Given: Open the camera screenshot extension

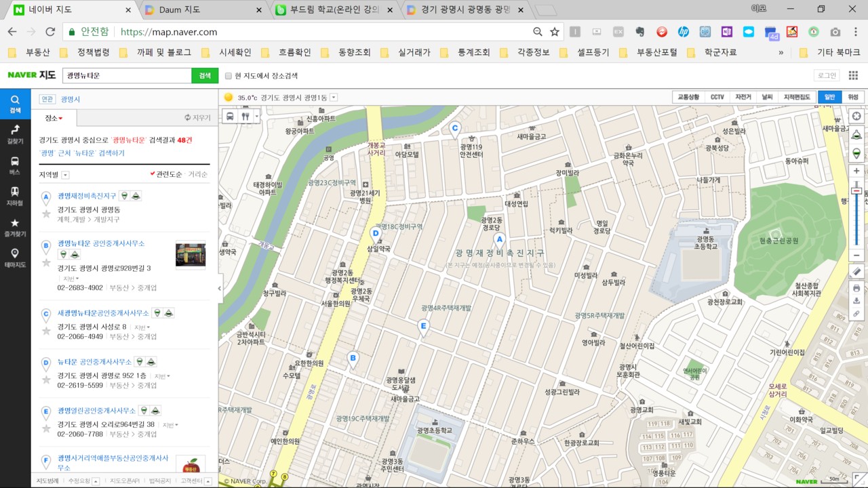Looking at the screenshot, I should (x=835, y=32).
